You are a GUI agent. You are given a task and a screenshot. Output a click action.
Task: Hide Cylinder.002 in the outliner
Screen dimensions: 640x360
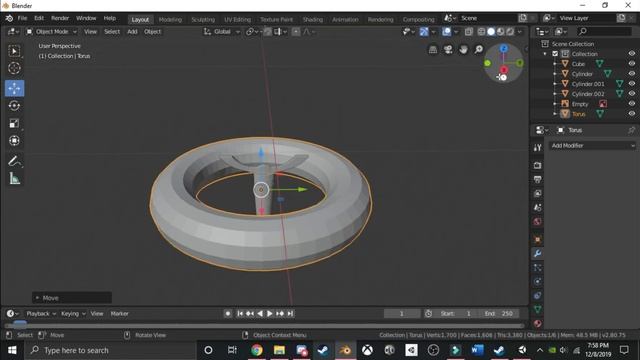pyautogui.click(x=631, y=93)
